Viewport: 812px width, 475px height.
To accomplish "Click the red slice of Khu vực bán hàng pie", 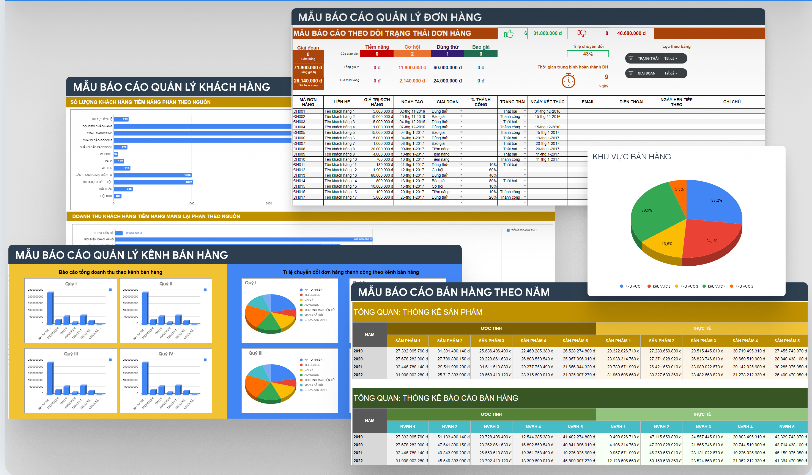I will tap(706, 238).
